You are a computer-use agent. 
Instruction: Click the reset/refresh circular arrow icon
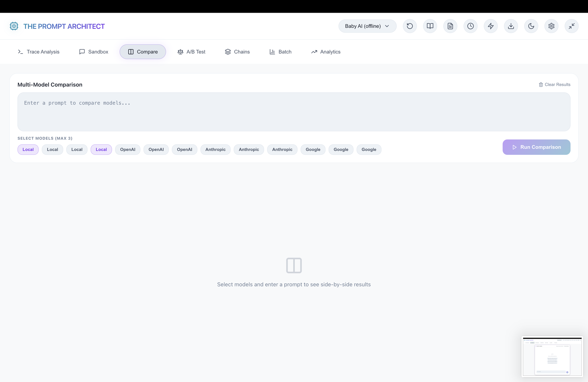pyautogui.click(x=410, y=26)
